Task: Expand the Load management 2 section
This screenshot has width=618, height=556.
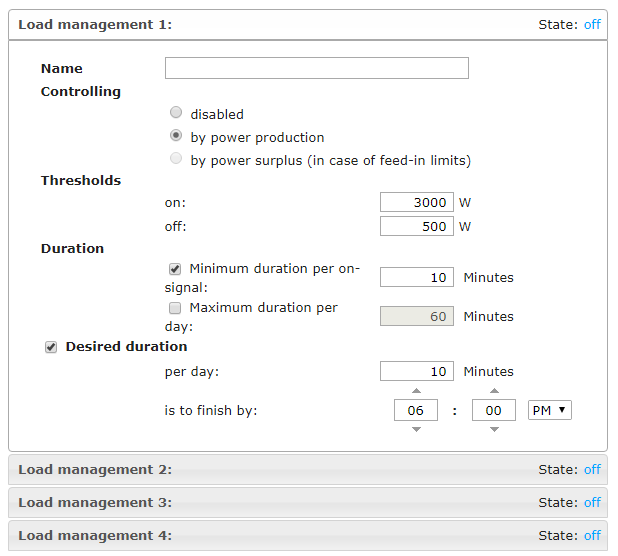Action: coord(95,469)
